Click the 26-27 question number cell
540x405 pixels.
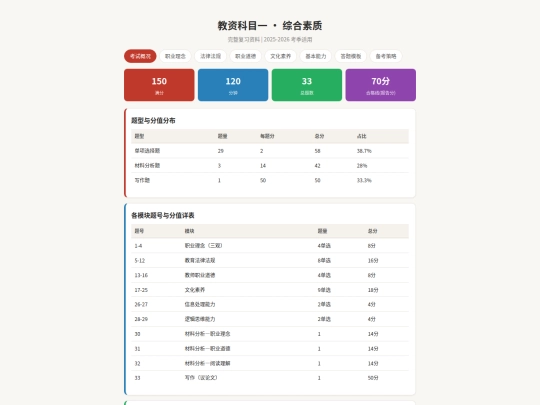[x=141, y=305]
